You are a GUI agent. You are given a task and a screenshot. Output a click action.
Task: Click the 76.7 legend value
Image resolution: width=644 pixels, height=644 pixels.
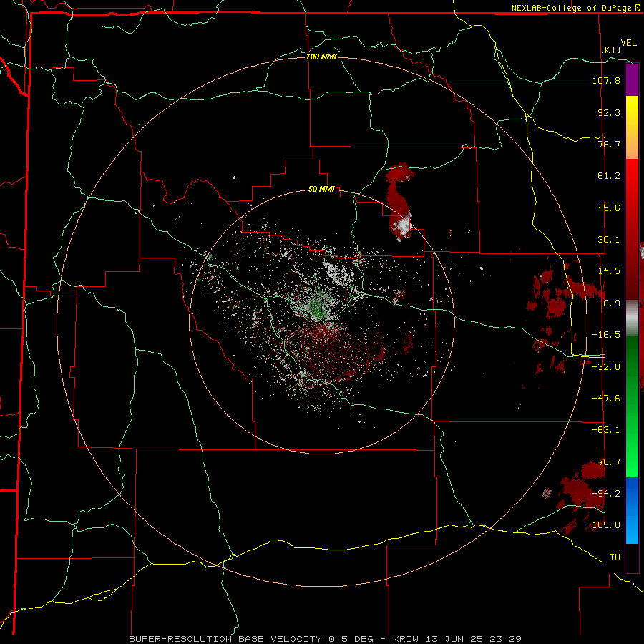(x=609, y=144)
